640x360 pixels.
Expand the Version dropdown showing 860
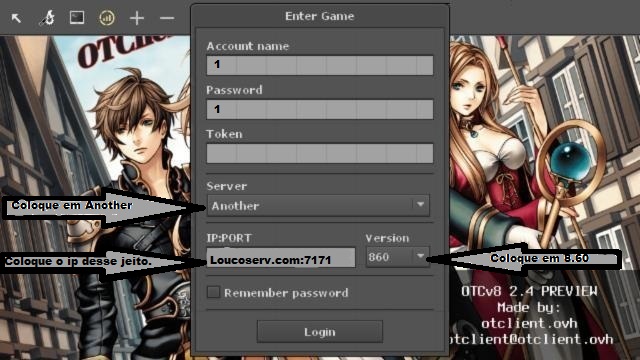point(398,257)
